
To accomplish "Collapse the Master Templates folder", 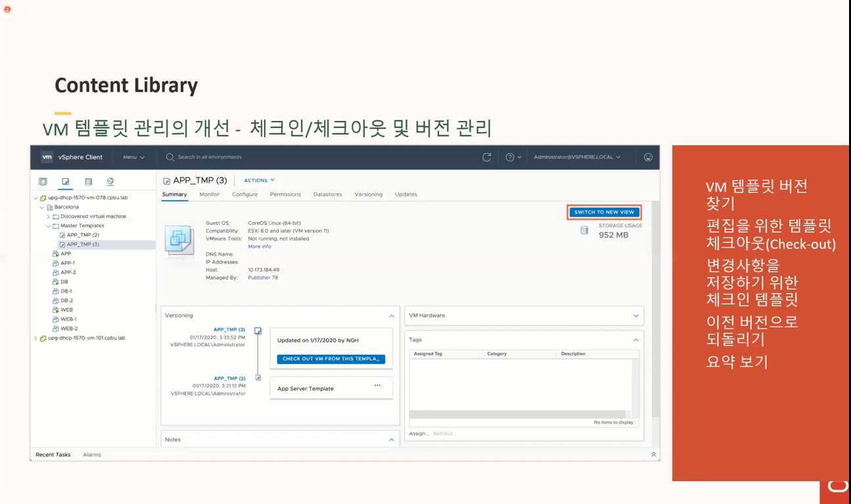I will click(x=48, y=226).
